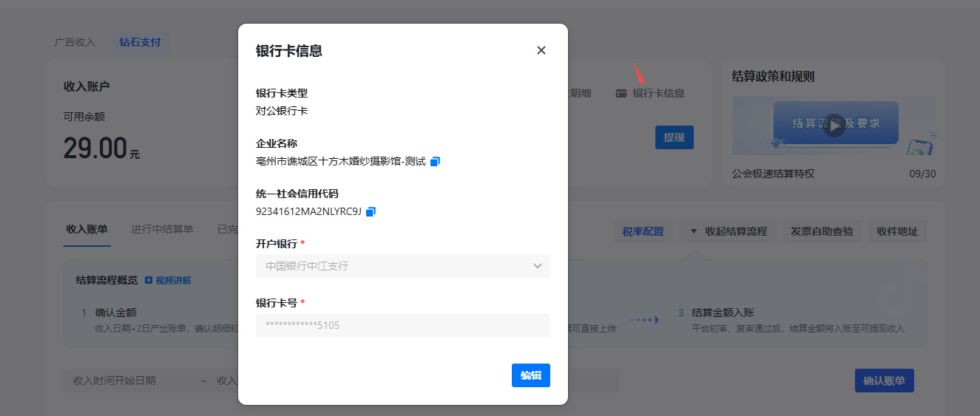This screenshot has height=416, width=980.
Task: Open 发票自助查验
Action: point(822,231)
